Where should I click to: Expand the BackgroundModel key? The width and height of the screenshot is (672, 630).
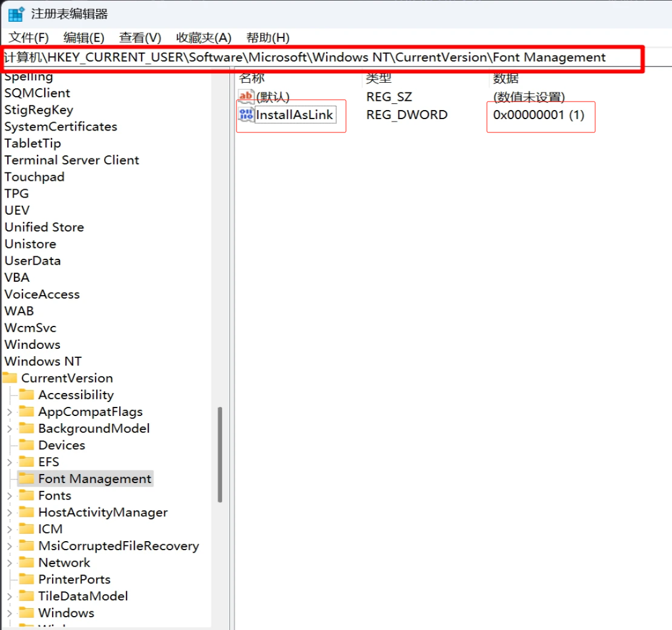click(x=10, y=429)
